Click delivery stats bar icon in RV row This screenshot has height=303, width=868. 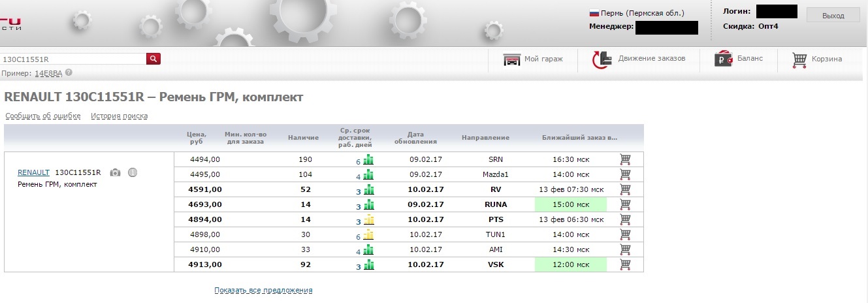[x=368, y=189]
